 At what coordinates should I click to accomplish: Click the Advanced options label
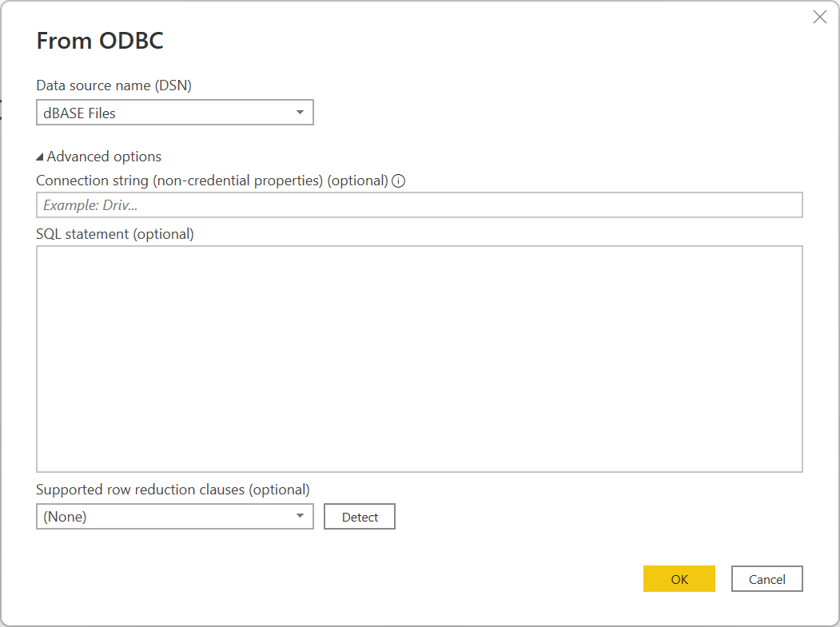pyautogui.click(x=104, y=156)
